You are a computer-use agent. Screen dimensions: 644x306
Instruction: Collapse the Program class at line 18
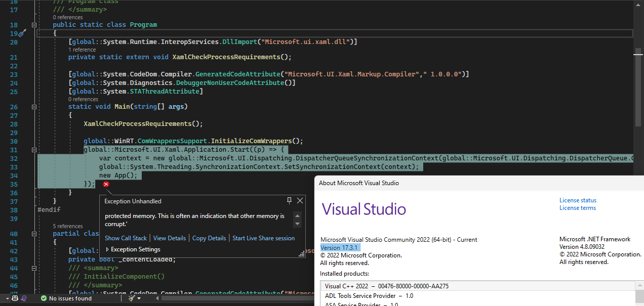click(x=33, y=24)
